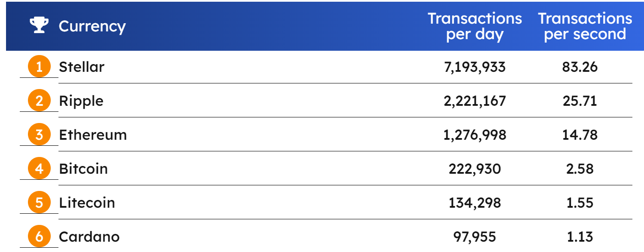This screenshot has width=644, height=252.
Task: Select the orange rank 4 badge
Action: 39,169
